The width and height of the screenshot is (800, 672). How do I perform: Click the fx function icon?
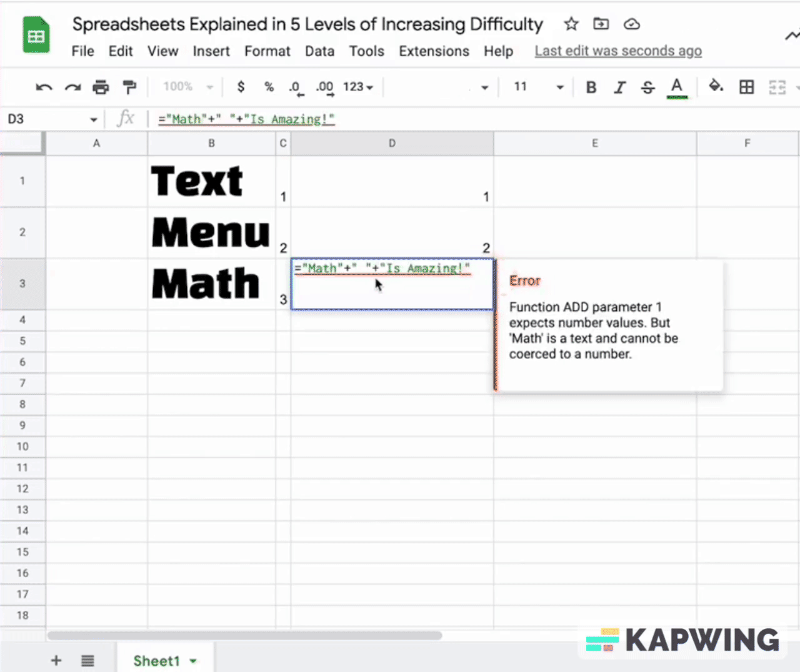[126, 118]
